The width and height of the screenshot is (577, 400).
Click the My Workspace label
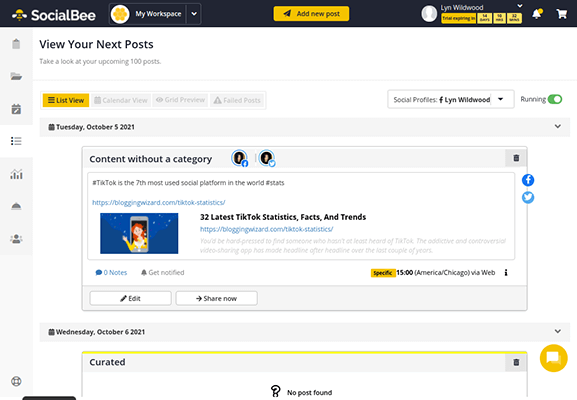click(x=158, y=14)
